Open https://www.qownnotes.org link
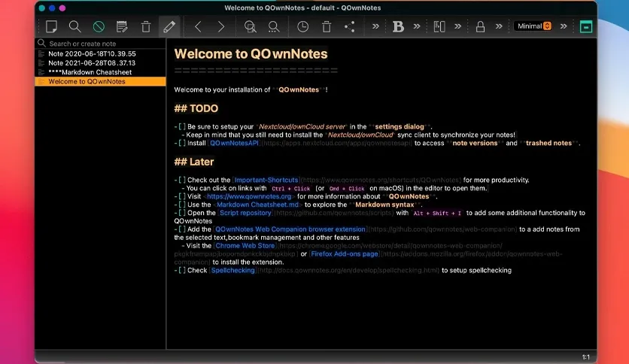The height and width of the screenshot is (364, 629). (249, 196)
